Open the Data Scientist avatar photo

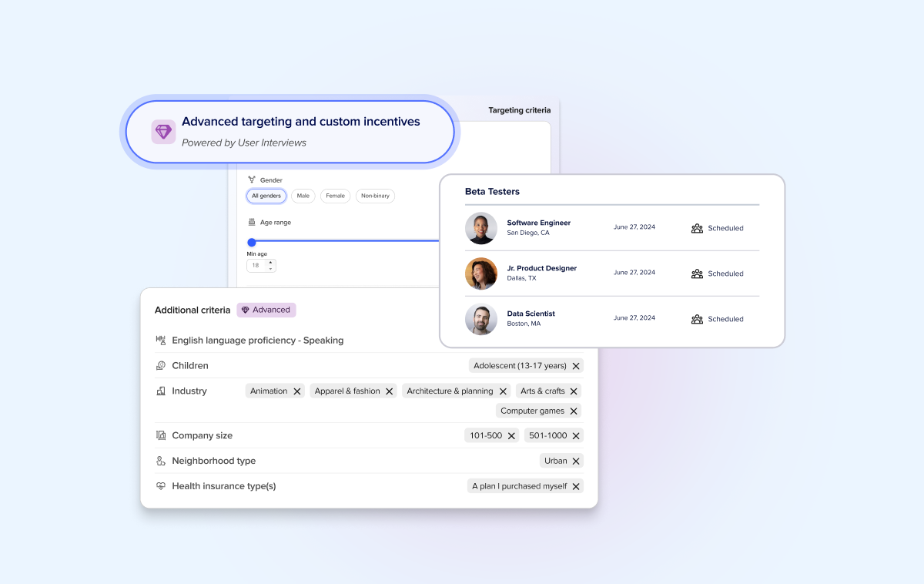point(481,319)
